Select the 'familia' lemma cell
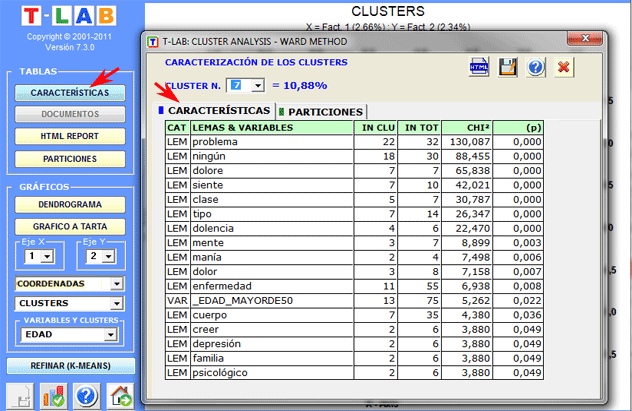Image resolution: width=632 pixels, height=411 pixels. (272, 358)
